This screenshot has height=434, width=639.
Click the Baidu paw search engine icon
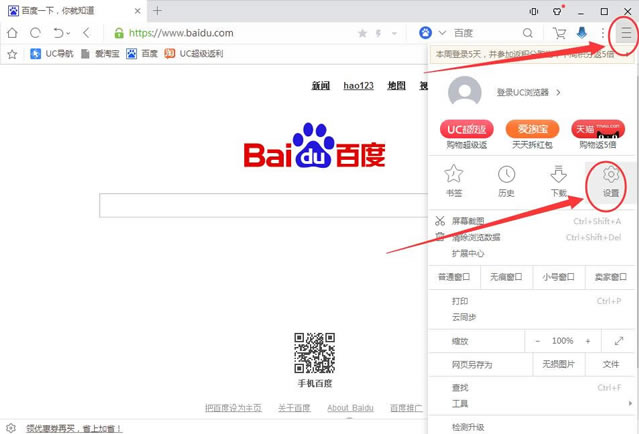425,33
